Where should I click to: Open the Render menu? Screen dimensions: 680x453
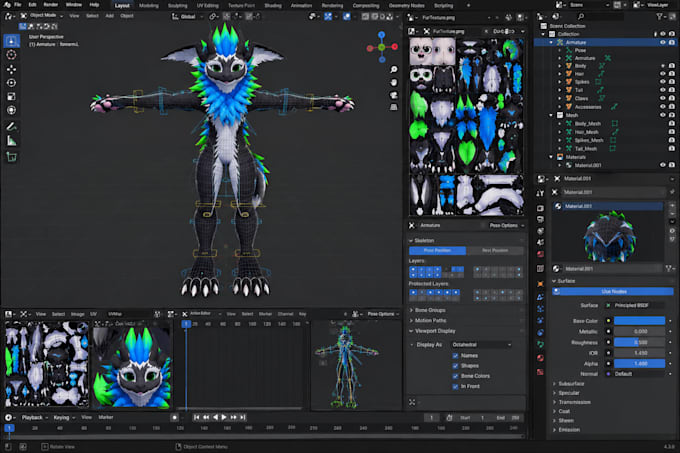pyautogui.click(x=51, y=5)
